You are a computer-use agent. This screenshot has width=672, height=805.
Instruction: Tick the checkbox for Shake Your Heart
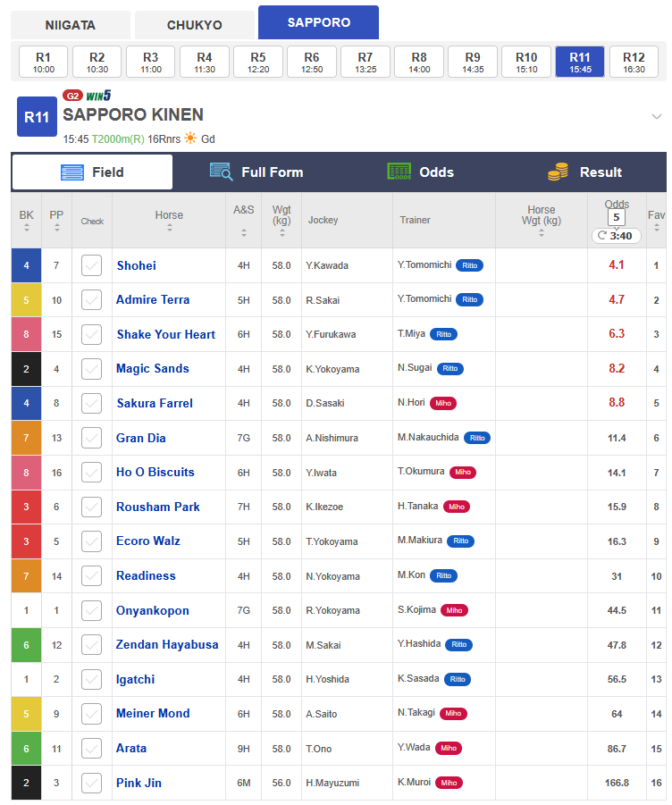click(91, 334)
